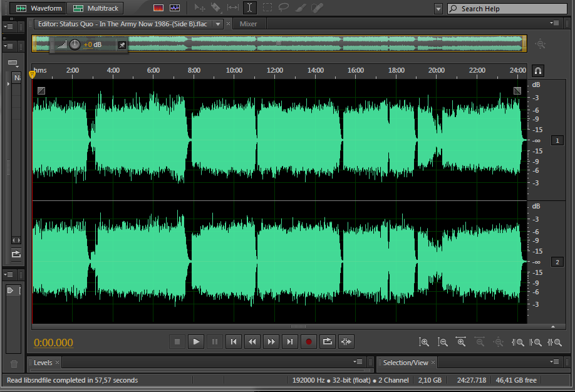Image resolution: width=575 pixels, height=392 pixels.
Task: Zoom in amplitude
Action: click(423, 342)
